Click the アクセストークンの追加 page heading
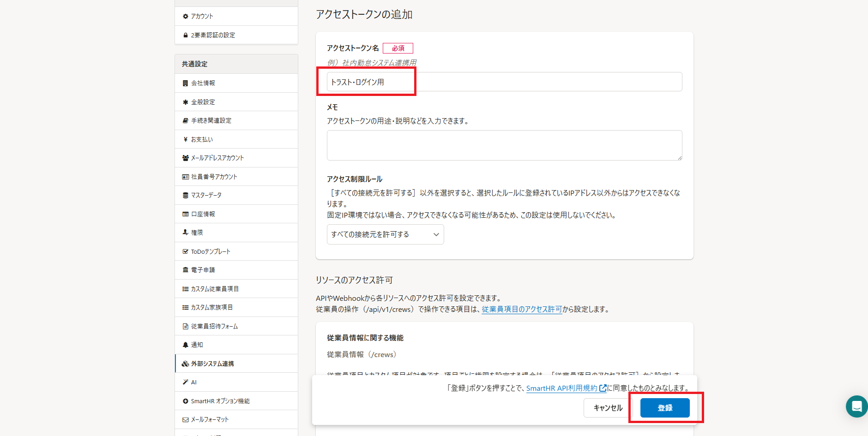Screen dimensions: 868x436 (364, 14)
